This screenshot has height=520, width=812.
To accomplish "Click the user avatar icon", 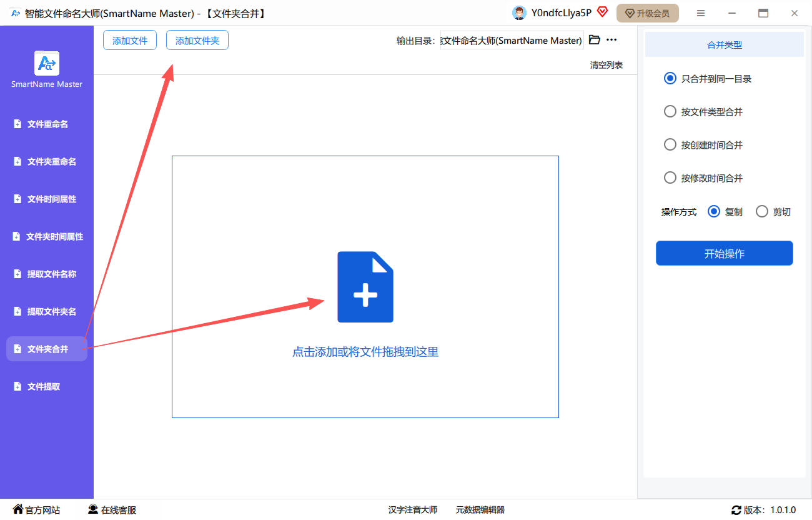I will tap(518, 13).
